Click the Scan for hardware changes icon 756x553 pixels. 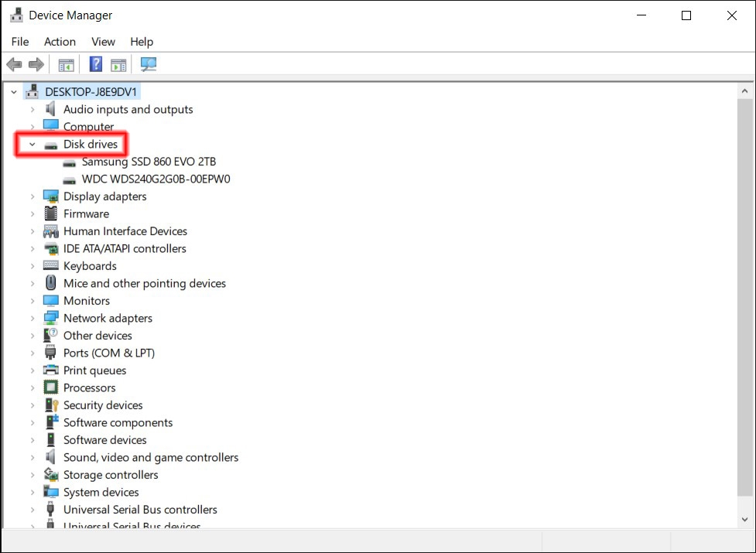coord(148,64)
